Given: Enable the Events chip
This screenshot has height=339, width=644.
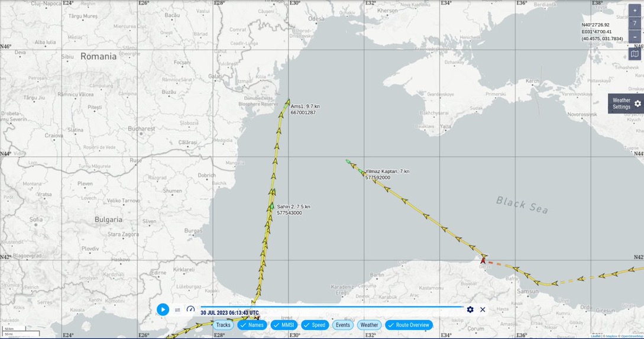Looking at the screenshot, I should click(343, 325).
